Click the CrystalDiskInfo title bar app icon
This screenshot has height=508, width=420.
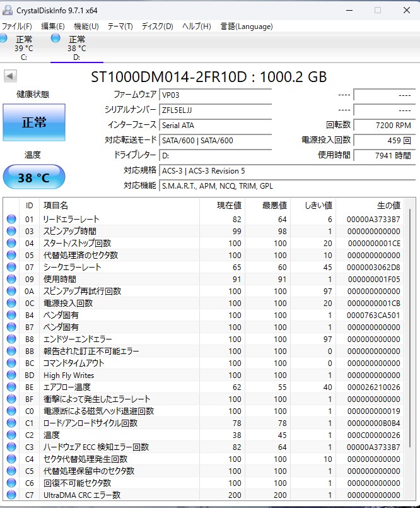click(x=8, y=10)
